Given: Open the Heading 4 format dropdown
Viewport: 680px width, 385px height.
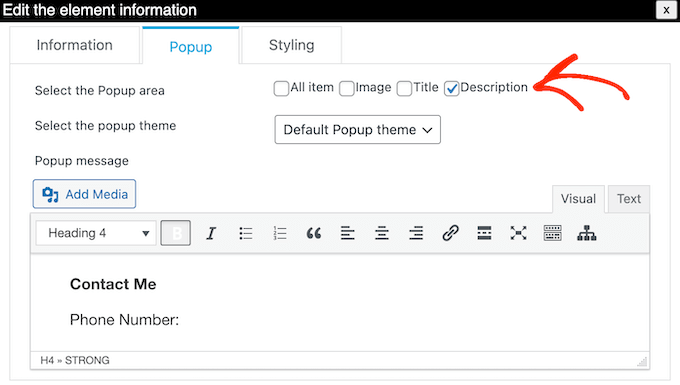Looking at the screenshot, I should coord(96,233).
